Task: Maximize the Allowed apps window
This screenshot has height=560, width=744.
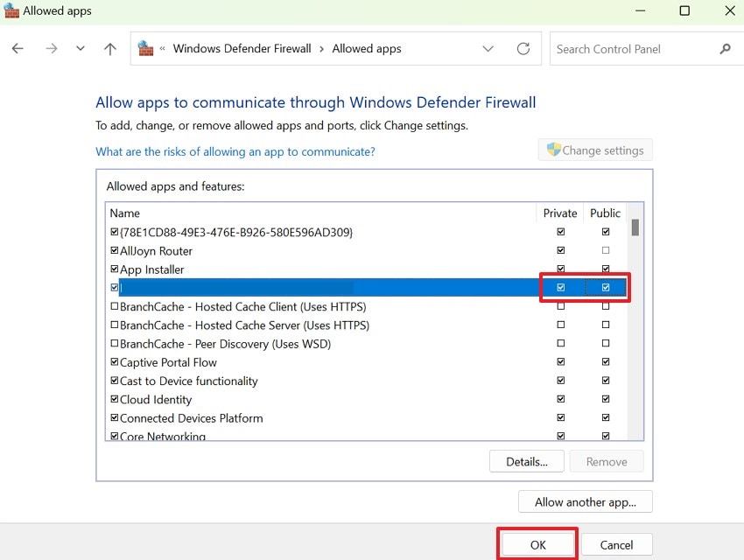Action: pos(684,10)
